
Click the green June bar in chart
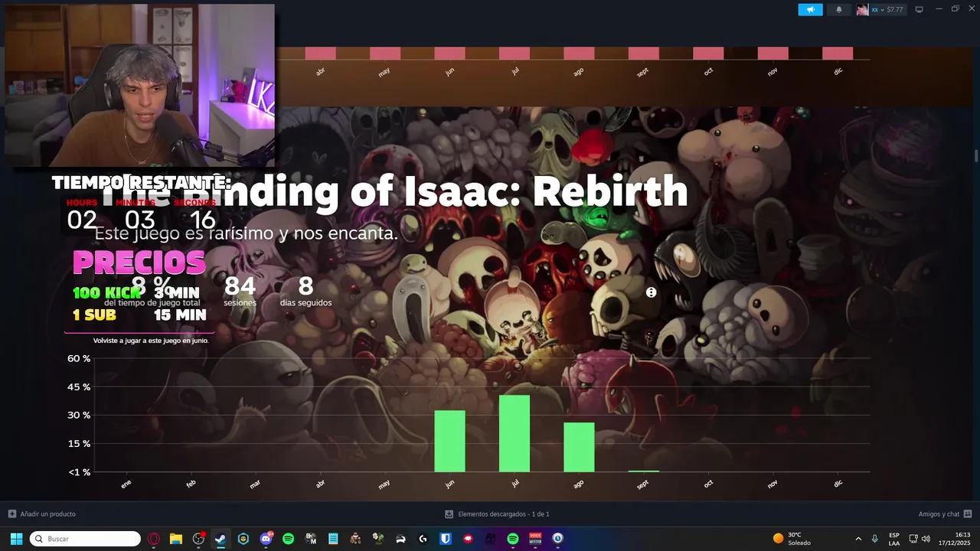click(449, 442)
